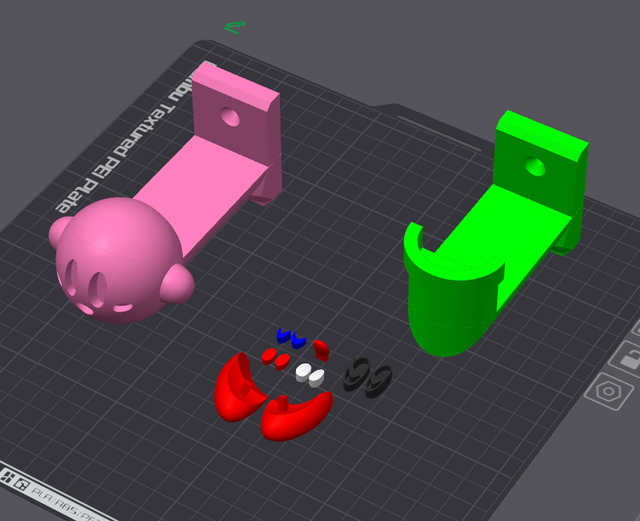This screenshot has height=521, width=640.
Task: Toggle the plate lock icon
Action: (629, 358)
